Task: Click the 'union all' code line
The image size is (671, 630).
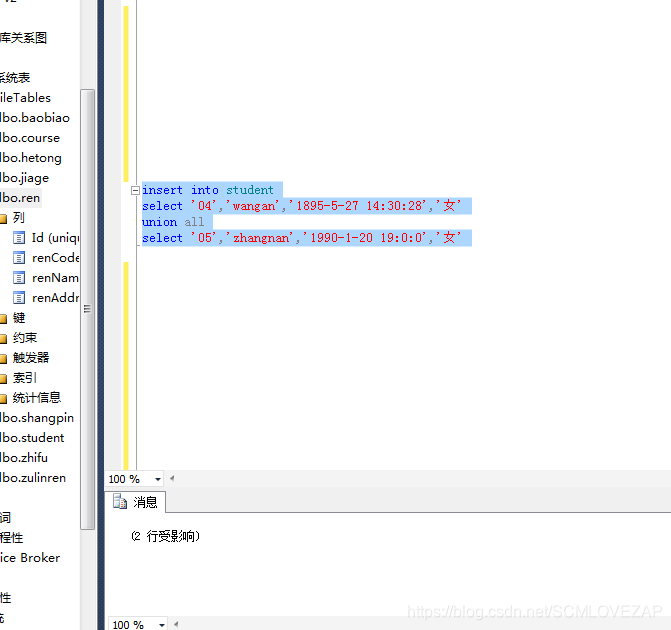Action: click(x=173, y=222)
